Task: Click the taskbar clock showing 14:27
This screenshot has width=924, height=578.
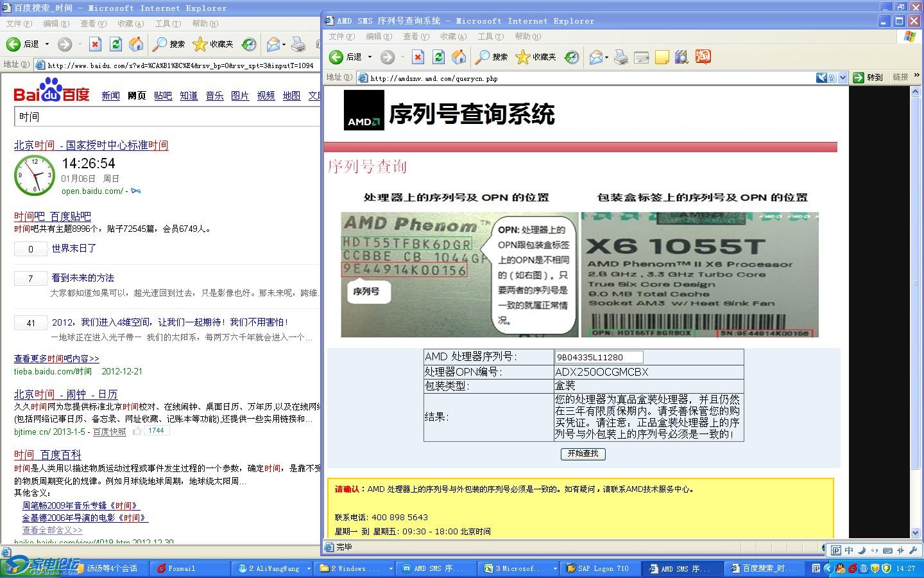Action: coord(905,568)
